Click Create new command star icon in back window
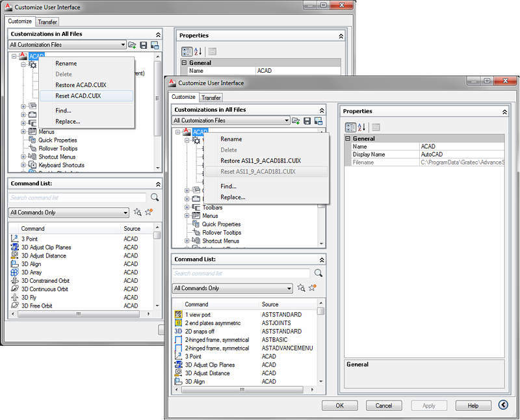The width and height of the screenshot is (520, 420). click(149, 212)
